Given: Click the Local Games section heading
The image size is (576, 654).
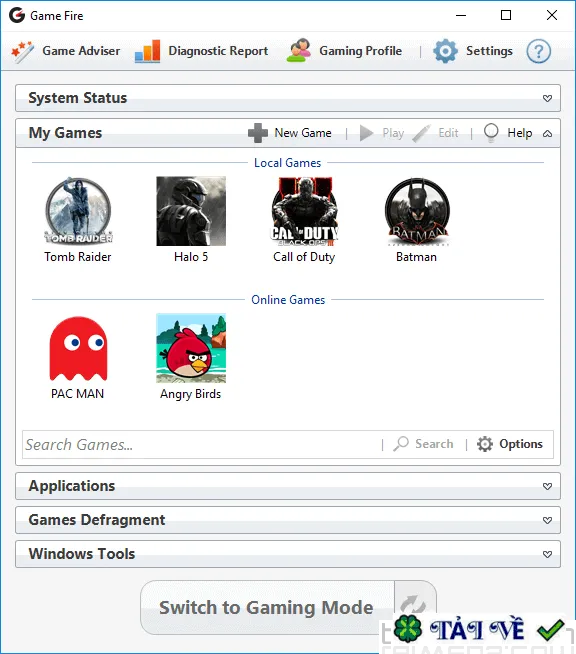Looking at the screenshot, I should (x=288, y=163).
